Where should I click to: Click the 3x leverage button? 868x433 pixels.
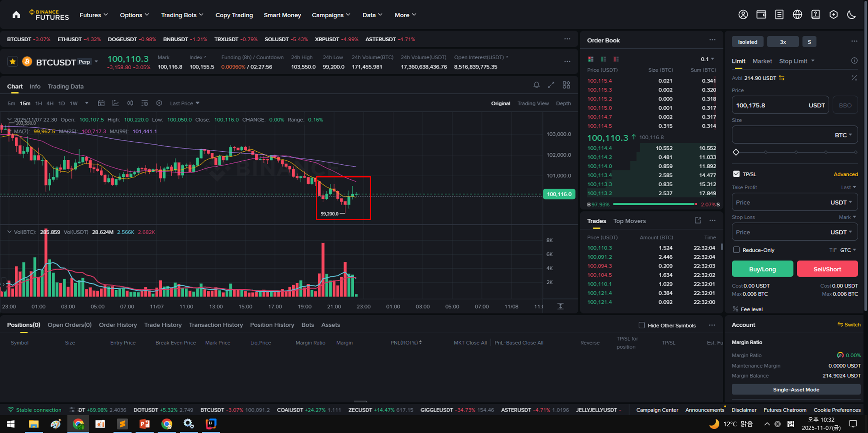pos(783,42)
